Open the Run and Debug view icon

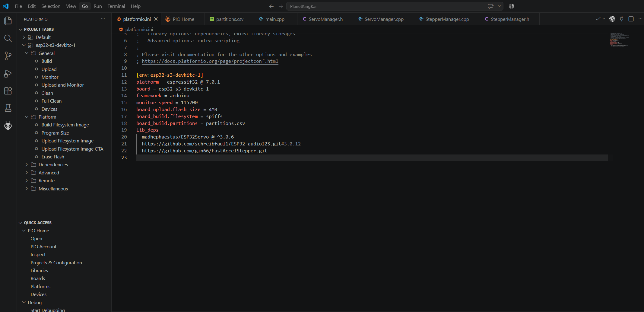(x=8, y=73)
